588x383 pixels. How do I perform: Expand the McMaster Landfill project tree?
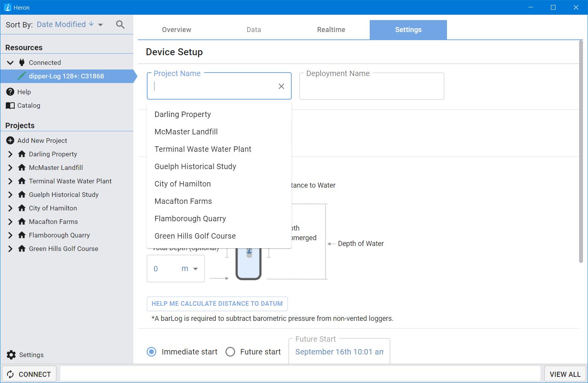point(10,168)
